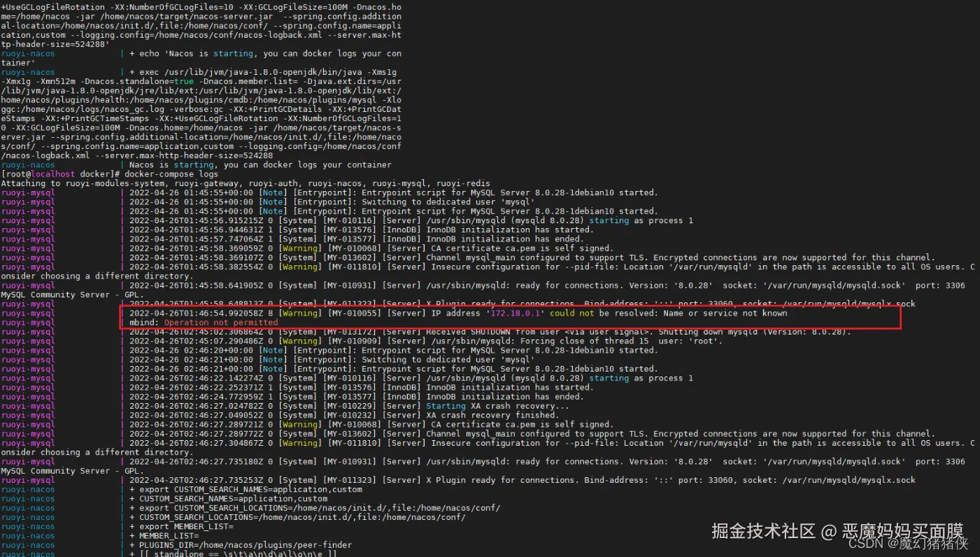
Task: Click "PLUGINS_DIR=/home/nacos/plugins/peer-finder" text
Action: pyautogui.click(x=246, y=545)
